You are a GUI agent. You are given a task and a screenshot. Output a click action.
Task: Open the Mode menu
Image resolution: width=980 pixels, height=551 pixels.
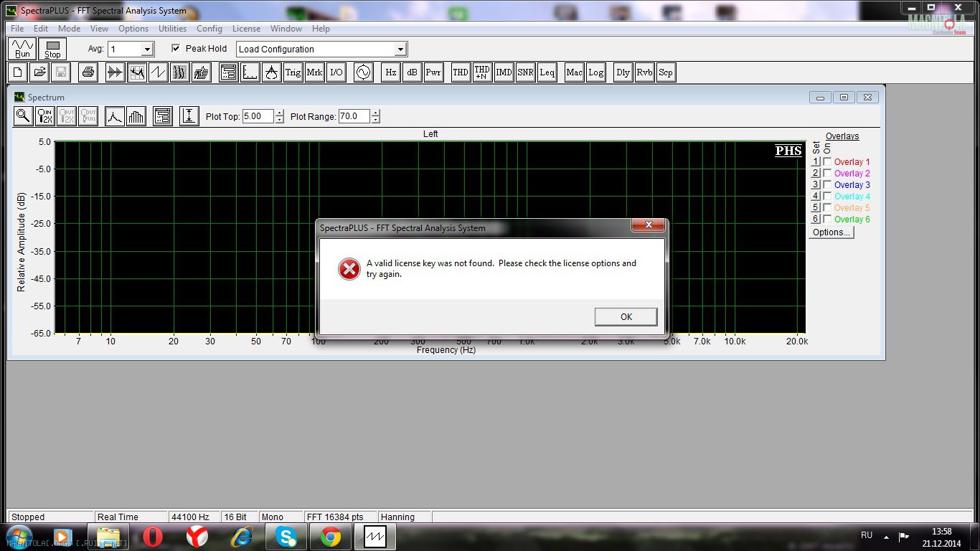[69, 29]
